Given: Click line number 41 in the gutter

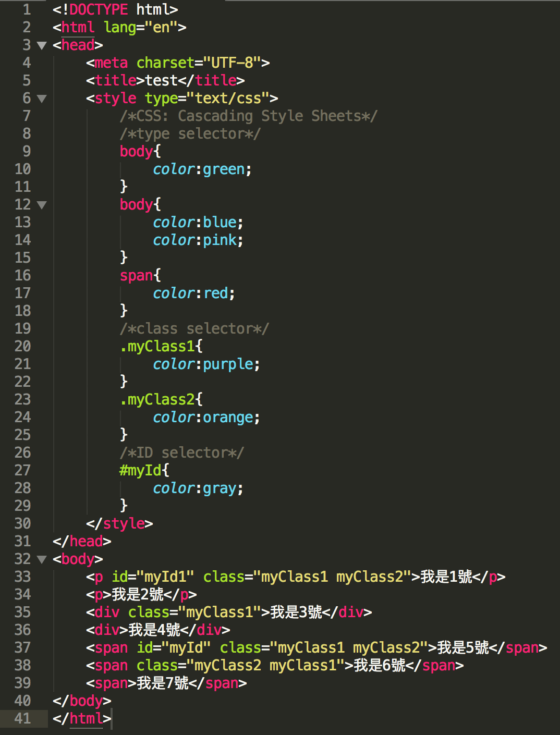Looking at the screenshot, I should pos(23,718).
